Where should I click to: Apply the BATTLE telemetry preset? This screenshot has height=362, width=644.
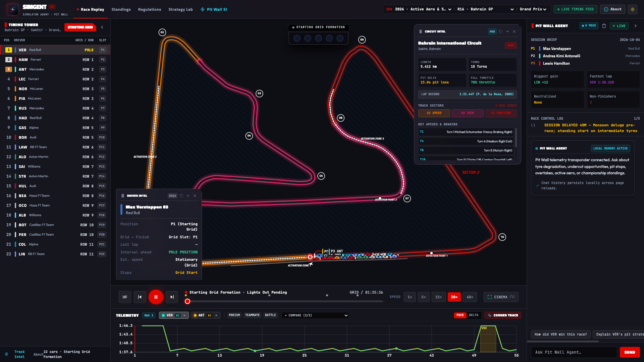270,315
